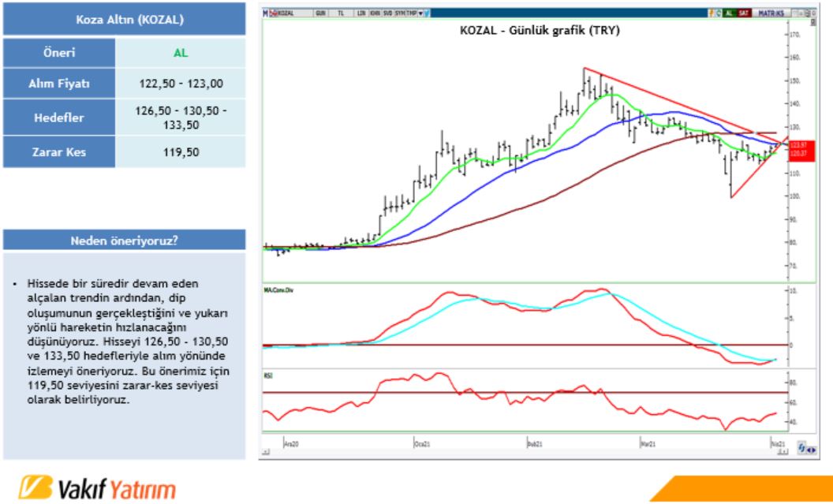Click the Mar21 date label on time axis
The height and width of the screenshot is (504, 833).
647,443
